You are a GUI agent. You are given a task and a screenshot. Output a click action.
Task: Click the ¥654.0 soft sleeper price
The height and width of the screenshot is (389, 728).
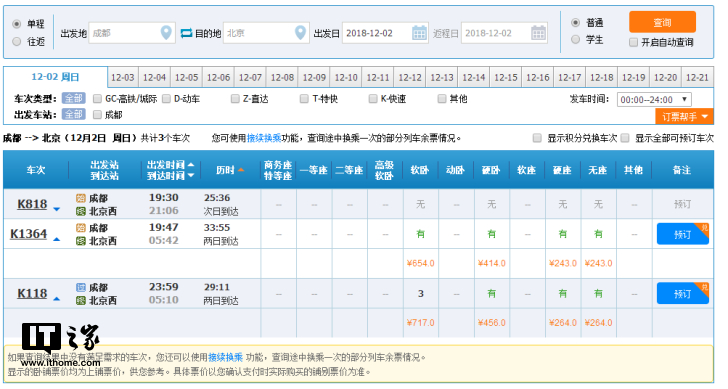421,263
